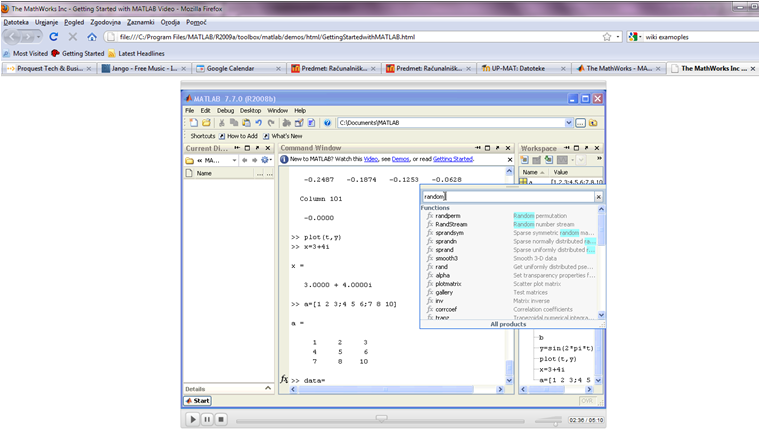Click the Firefox Home icon
Viewport: 760px width, 444px height.
point(92,37)
